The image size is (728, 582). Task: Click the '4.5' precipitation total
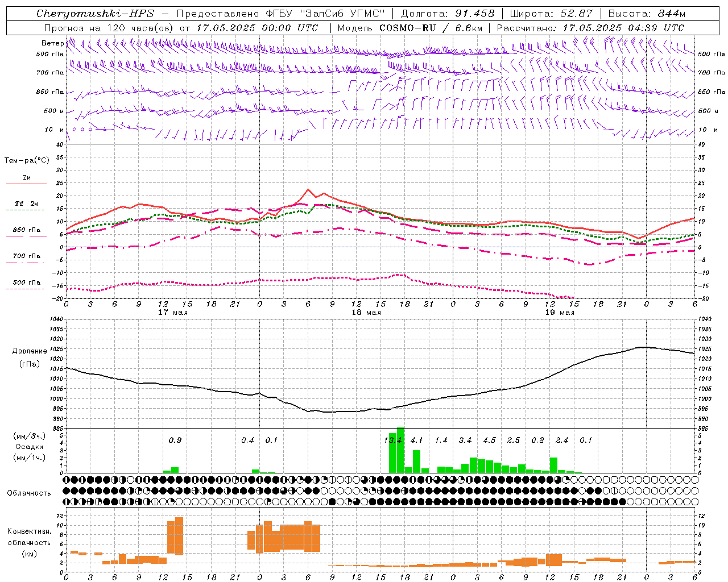click(x=489, y=440)
